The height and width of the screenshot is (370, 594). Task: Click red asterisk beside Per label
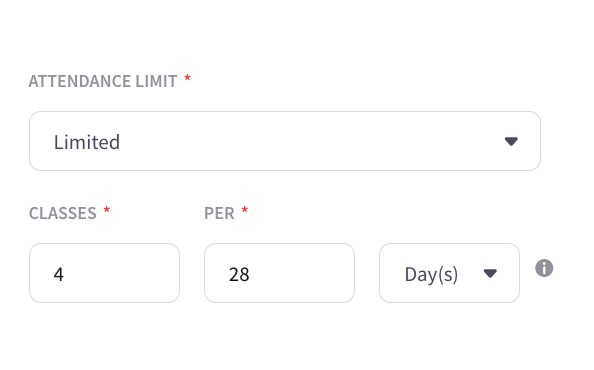pos(245,210)
